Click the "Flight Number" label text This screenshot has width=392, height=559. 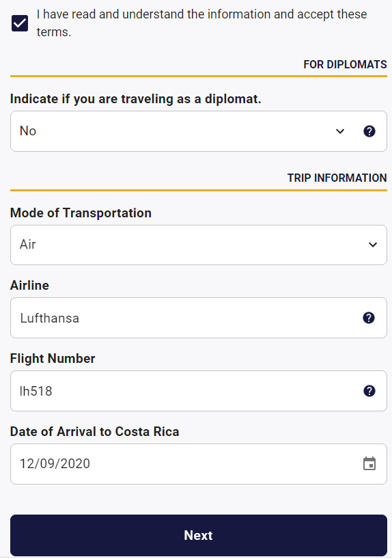[53, 358]
